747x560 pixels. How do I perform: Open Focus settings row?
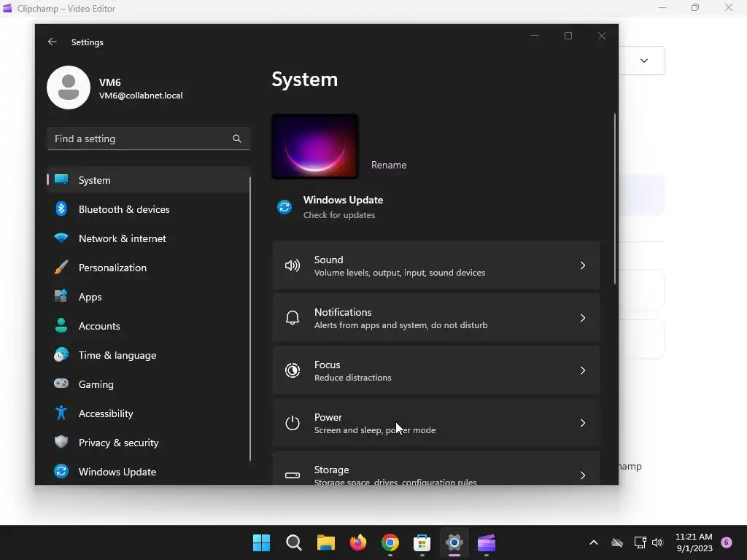(x=436, y=370)
